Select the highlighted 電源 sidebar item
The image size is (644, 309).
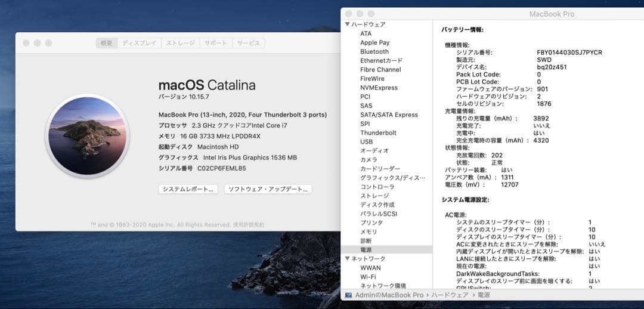coord(386,249)
